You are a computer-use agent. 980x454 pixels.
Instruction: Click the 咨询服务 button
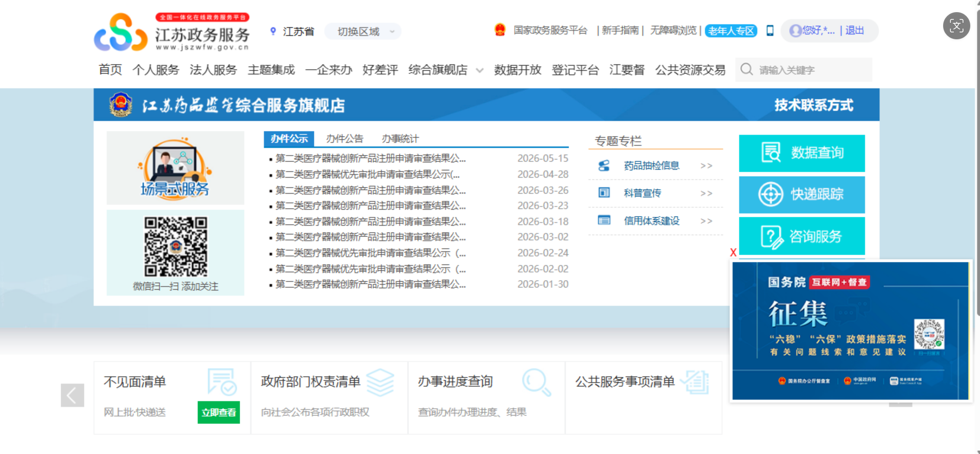click(802, 236)
